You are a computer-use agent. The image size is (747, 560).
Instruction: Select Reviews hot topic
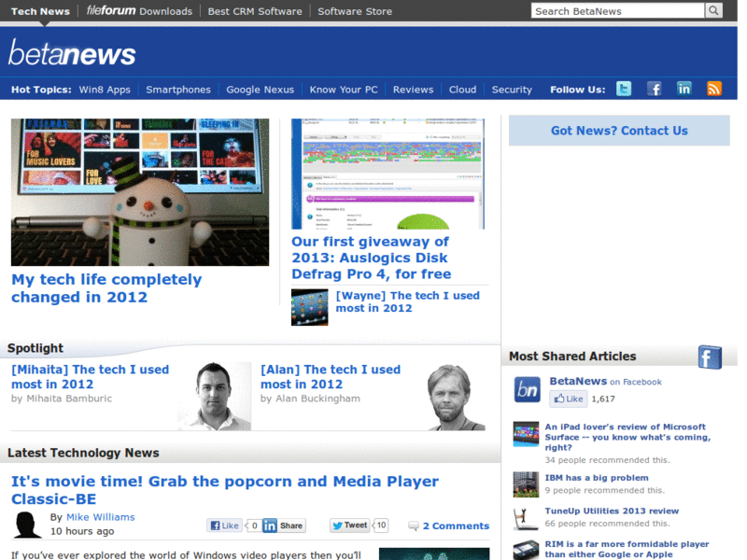click(413, 90)
